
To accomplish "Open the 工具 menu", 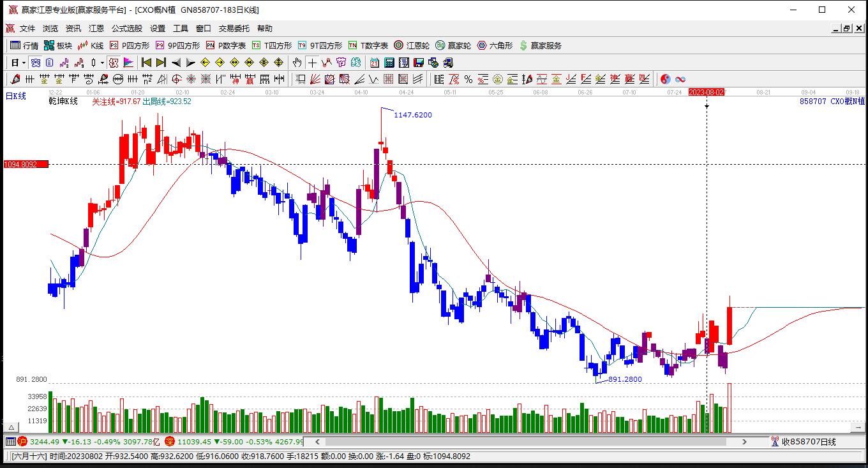I will (x=181, y=28).
